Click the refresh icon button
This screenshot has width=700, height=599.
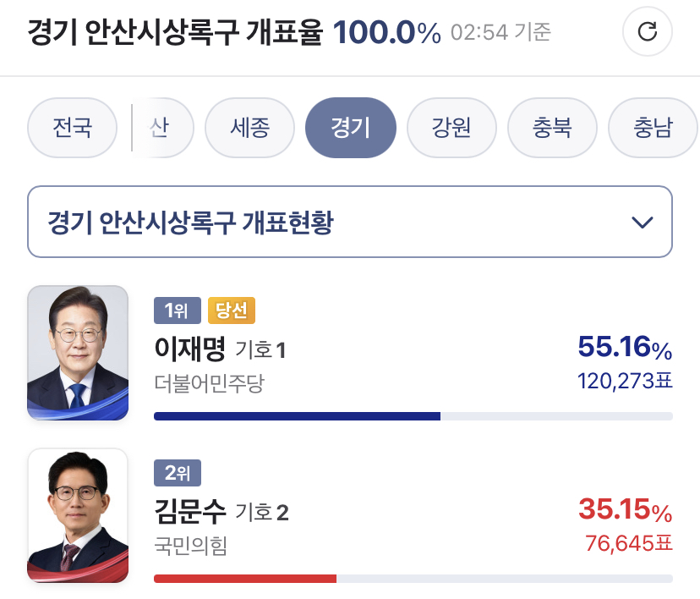[x=647, y=32]
